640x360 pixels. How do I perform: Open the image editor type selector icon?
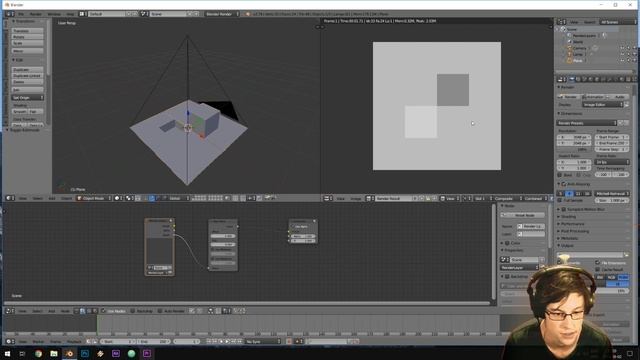coord(327,198)
